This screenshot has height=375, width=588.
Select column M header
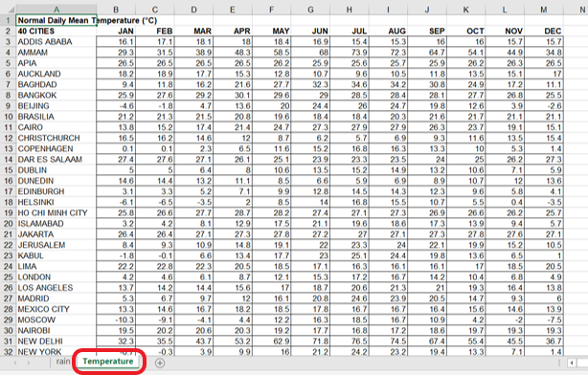[543, 10]
